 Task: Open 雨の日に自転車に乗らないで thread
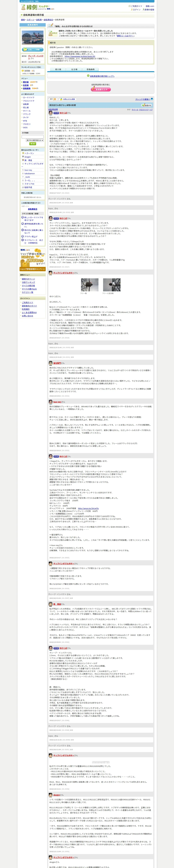point(33,231)
